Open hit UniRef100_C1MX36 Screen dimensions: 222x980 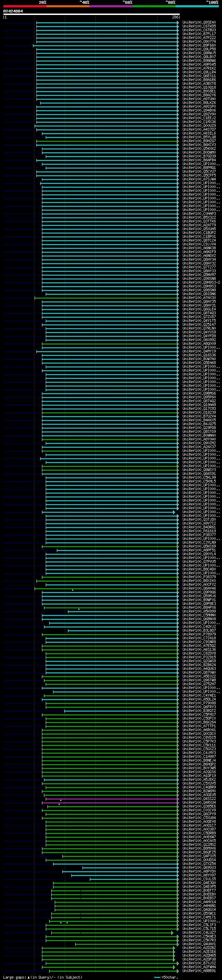[x=199, y=122]
